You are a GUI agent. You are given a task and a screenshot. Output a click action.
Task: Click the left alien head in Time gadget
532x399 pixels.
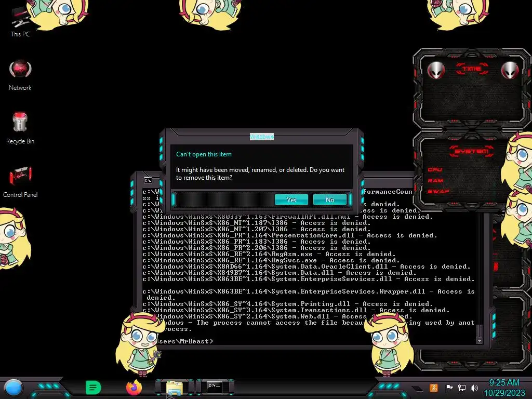pyautogui.click(x=436, y=70)
